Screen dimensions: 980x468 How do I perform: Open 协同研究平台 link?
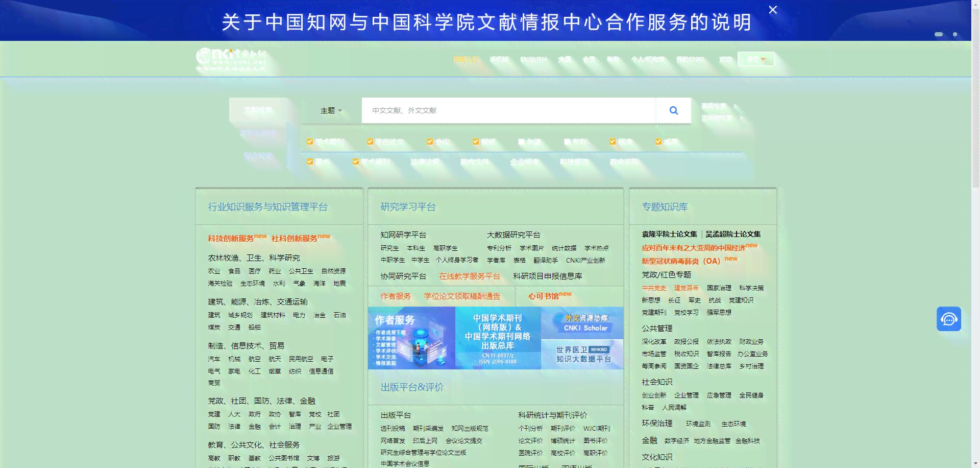click(x=403, y=276)
